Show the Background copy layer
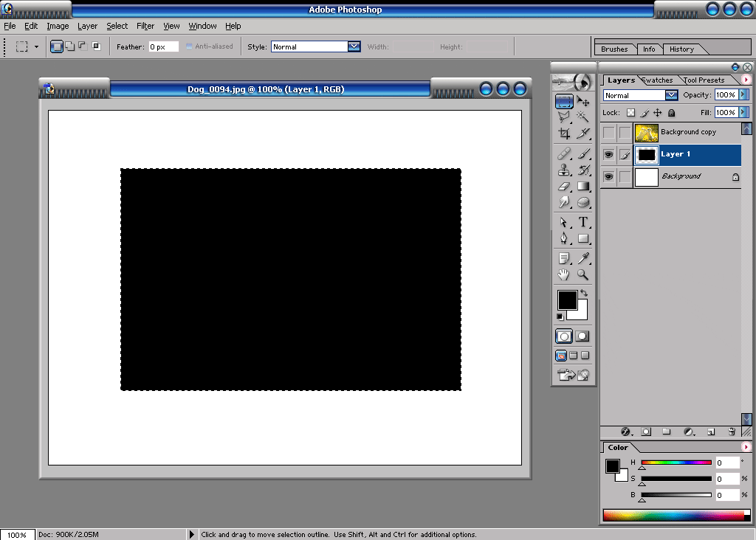The width and height of the screenshot is (756, 540). click(609, 132)
